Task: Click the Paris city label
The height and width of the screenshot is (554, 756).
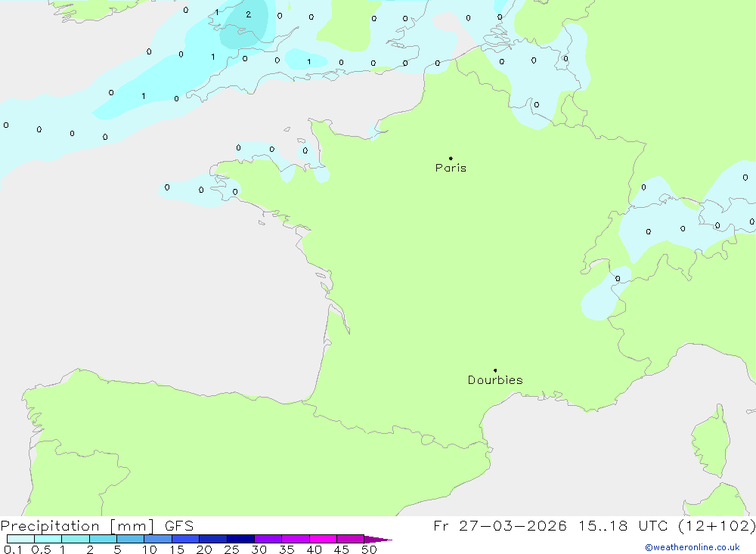Action: click(x=451, y=168)
